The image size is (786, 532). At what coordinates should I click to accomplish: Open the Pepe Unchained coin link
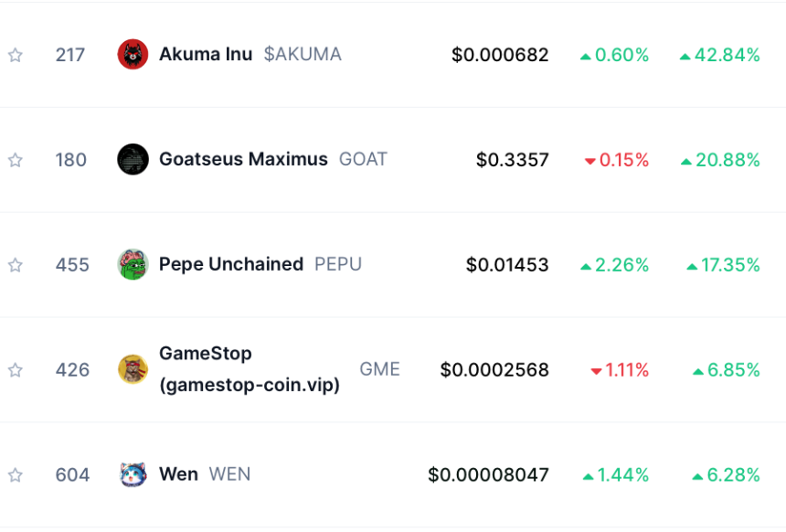(230, 264)
